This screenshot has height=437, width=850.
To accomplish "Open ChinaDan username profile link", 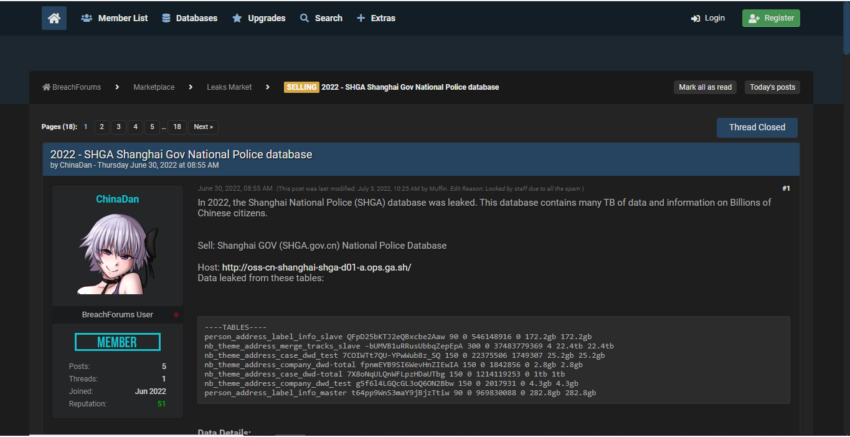I will (118, 199).
